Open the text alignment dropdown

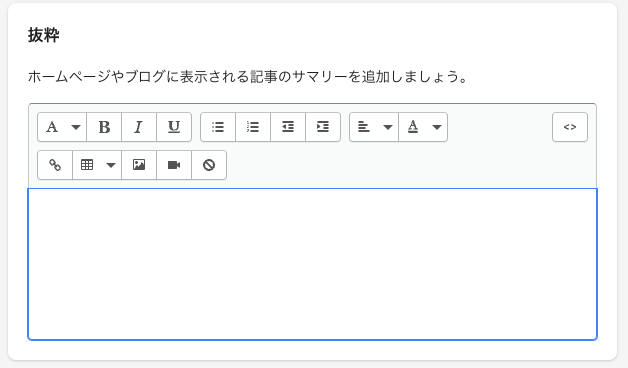point(374,127)
